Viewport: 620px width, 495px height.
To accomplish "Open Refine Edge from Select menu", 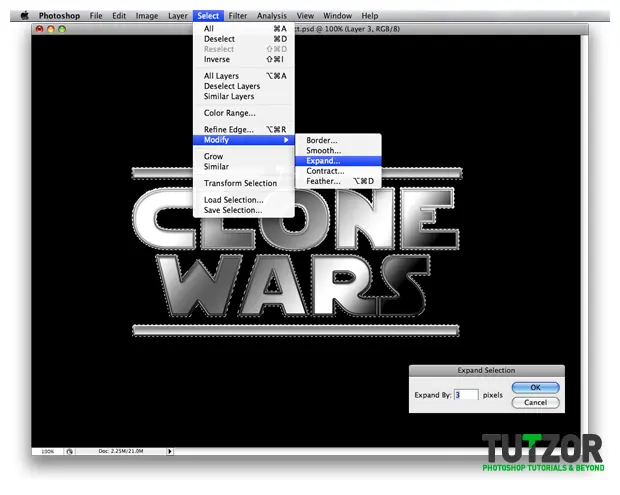I will click(244, 130).
